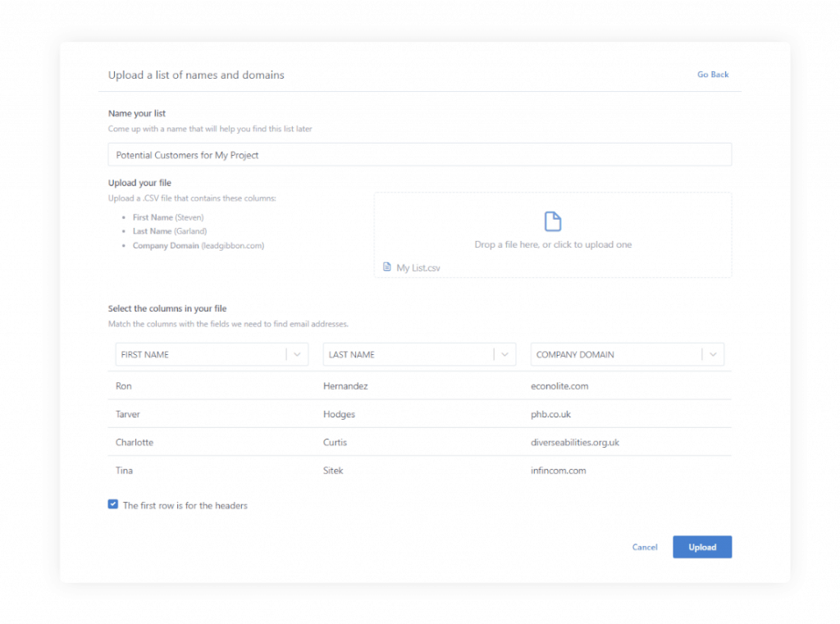Screen dimensions: 840x624
Task: Click the file icon beside My List.csv
Action: point(386,267)
